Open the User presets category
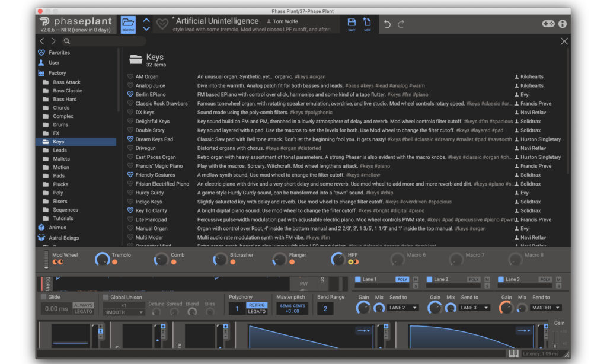 click(x=54, y=62)
